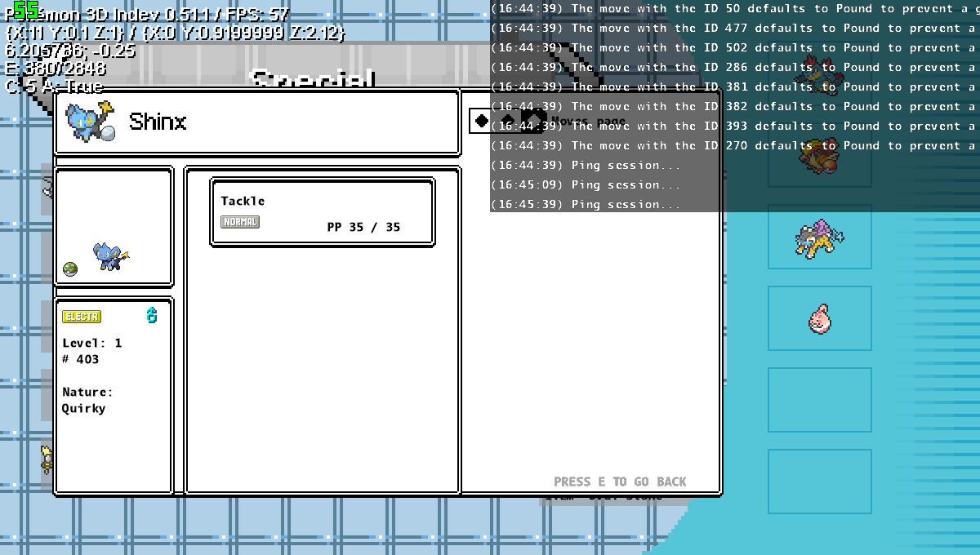Click the large Shinx sprite in the preview box
Viewport: 980px width, 555px height.
click(x=111, y=255)
